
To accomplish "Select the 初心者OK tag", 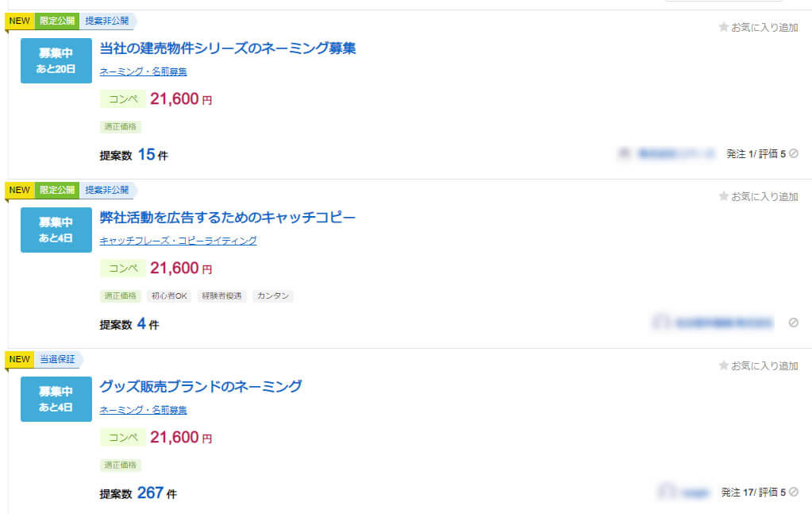I will pyautogui.click(x=169, y=296).
